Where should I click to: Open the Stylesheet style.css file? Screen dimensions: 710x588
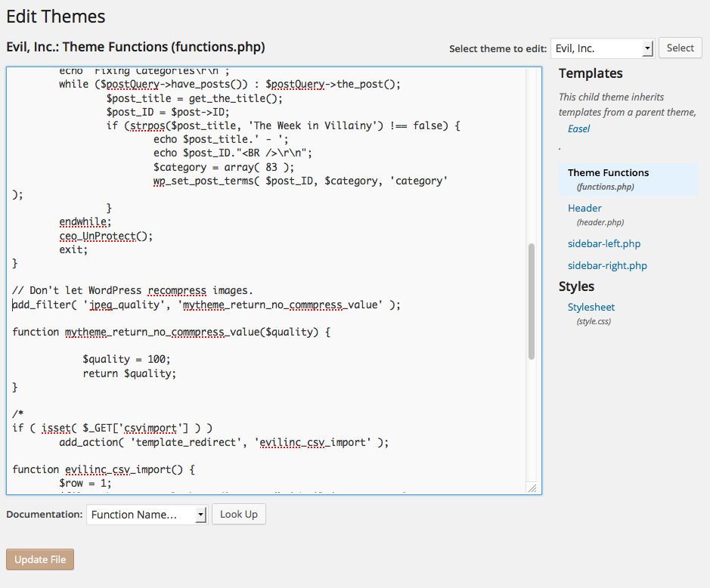[591, 307]
